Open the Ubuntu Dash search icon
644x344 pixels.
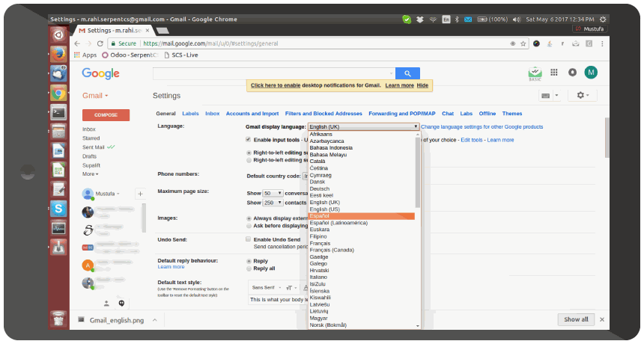[58, 34]
